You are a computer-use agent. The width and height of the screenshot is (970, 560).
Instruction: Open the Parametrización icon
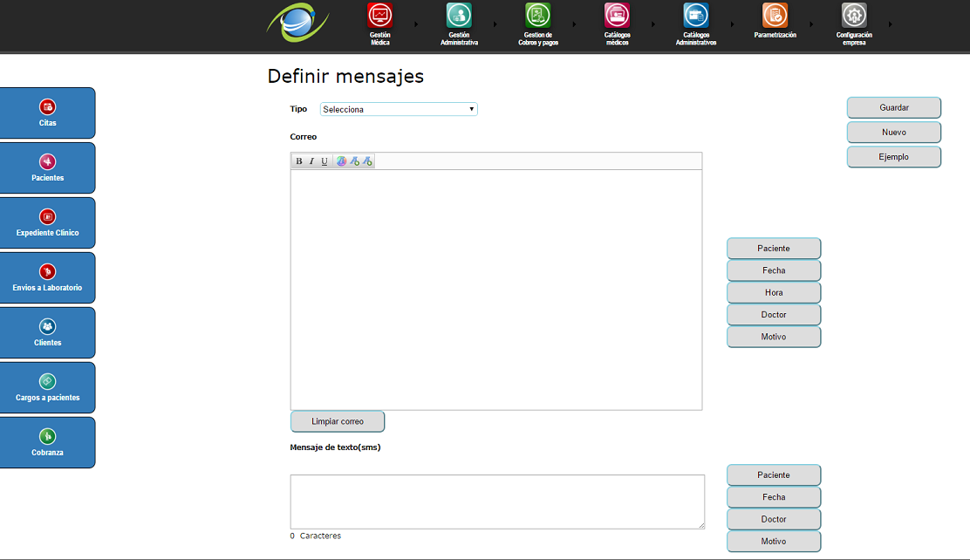(x=775, y=16)
